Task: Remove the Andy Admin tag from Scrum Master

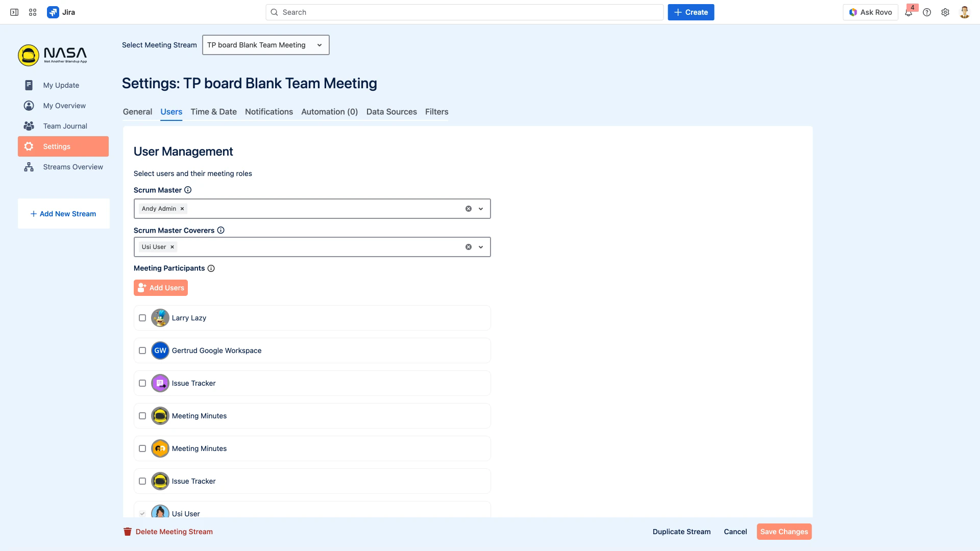Action: click(182, 208)
